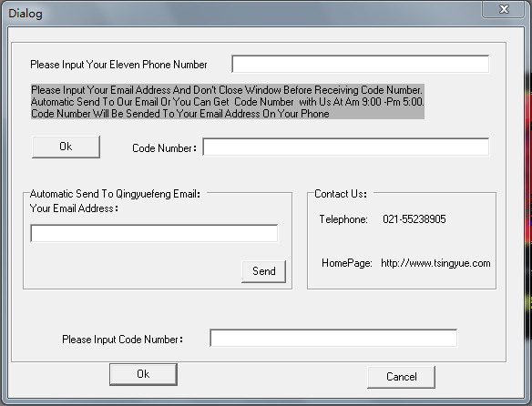Click the Cancel button
532x406 pixels.
point(401,377)
